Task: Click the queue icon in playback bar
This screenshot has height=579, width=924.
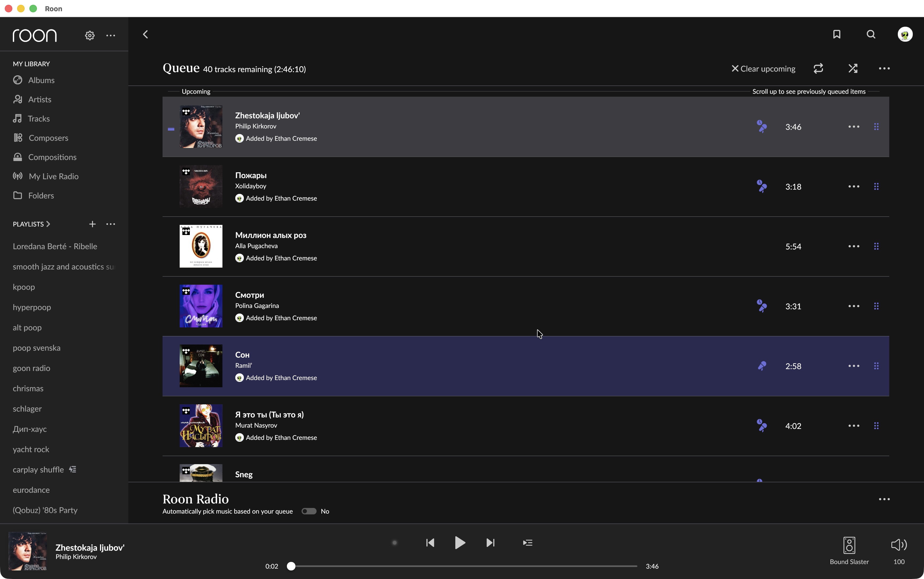Action: 527,543
